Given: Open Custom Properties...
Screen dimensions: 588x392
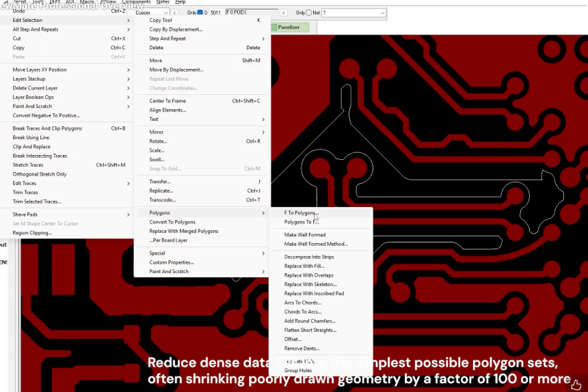Looking at the screenshot, I should click(x=202, y=262).
